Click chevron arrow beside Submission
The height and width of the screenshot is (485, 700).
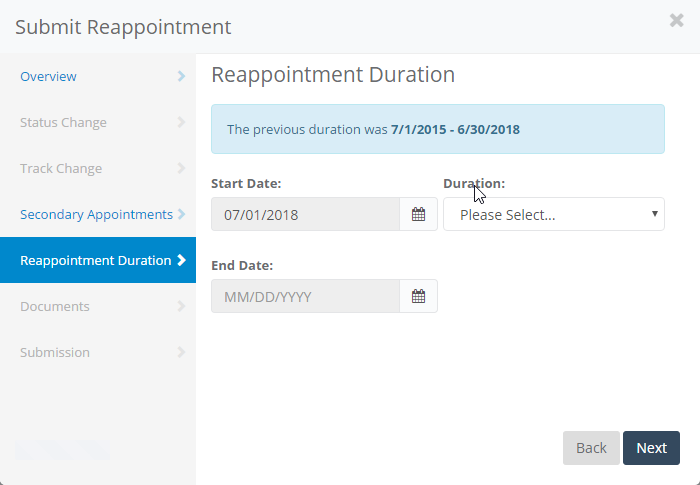point(181,352)
